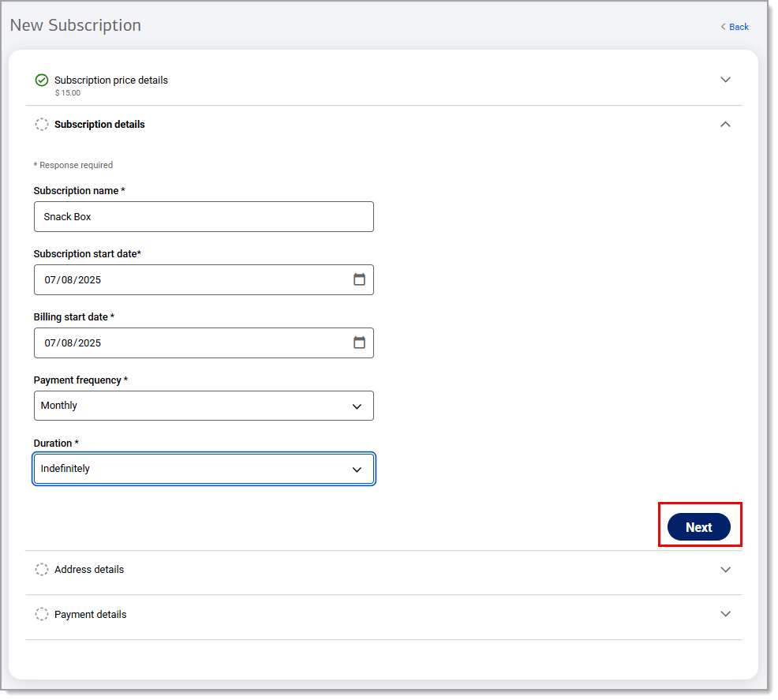This screenshot has height=700, width=778.
Task: Click the Next button
Action: 698,527
